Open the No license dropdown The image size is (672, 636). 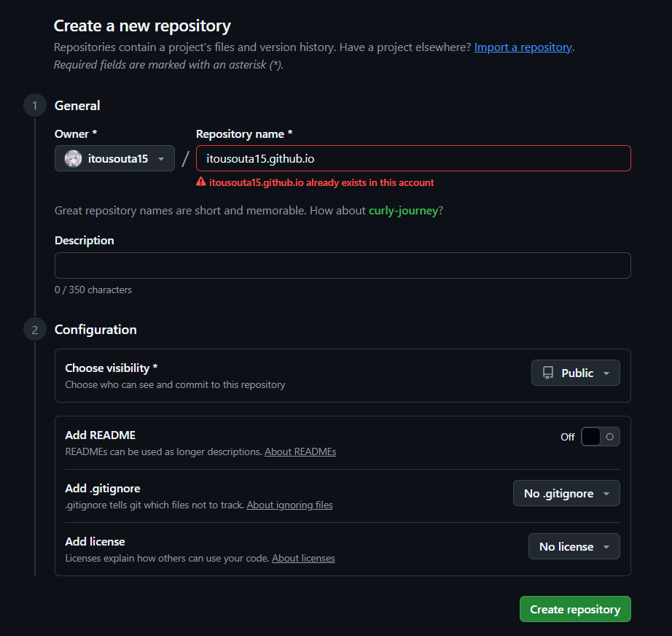coord(574,546)
